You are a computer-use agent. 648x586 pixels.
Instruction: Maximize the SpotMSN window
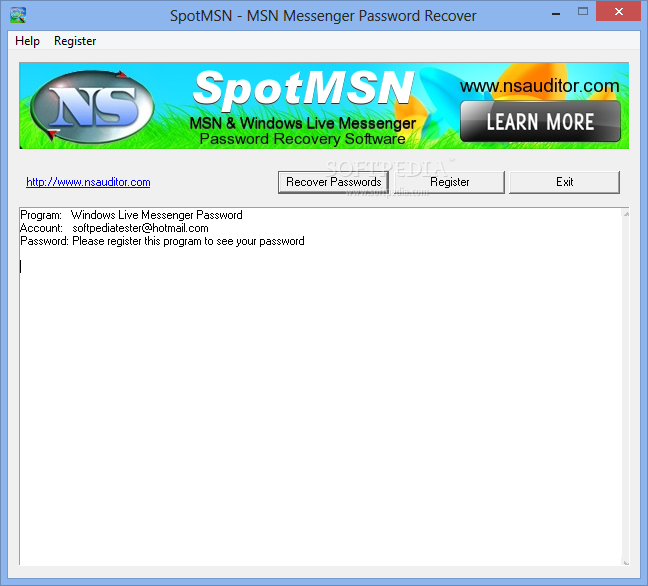pos(583,12)
